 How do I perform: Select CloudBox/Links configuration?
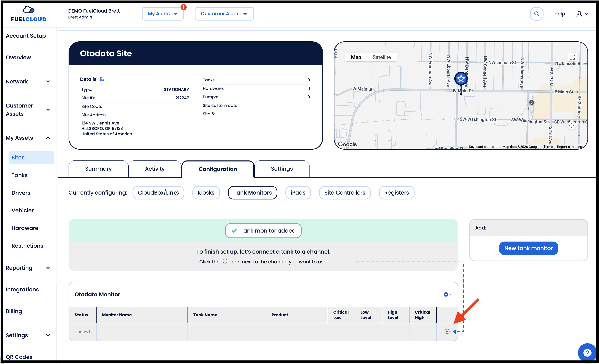pos(158,193)
